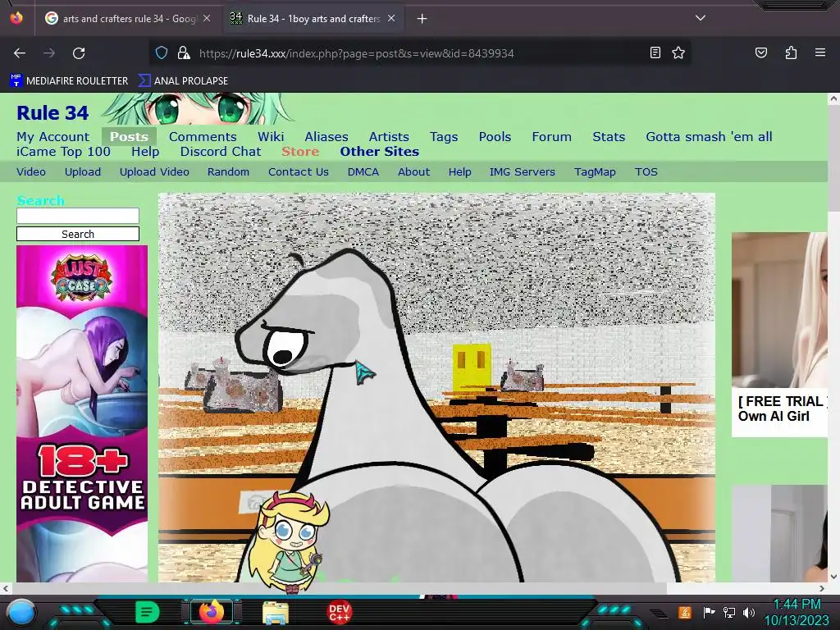The width and height of the screenshot is (840, 630).
Task: Open the Discord Chat link
Action: [x=221, y=152]
